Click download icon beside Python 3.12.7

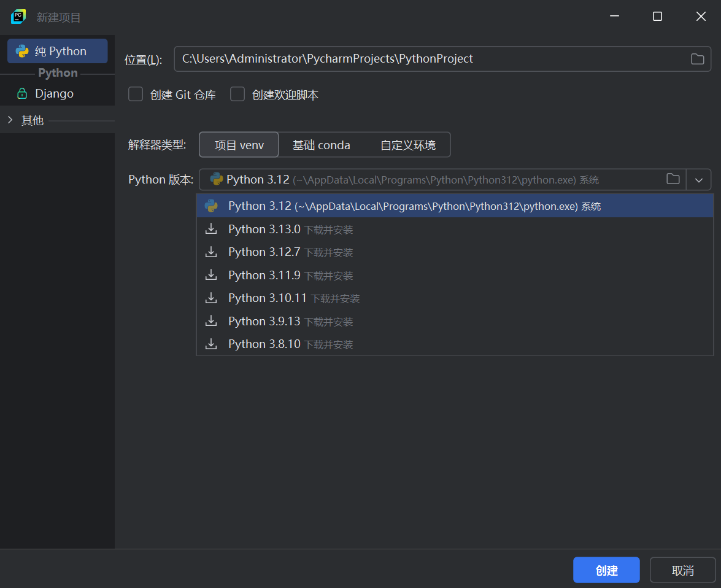(x=211, y=252)
